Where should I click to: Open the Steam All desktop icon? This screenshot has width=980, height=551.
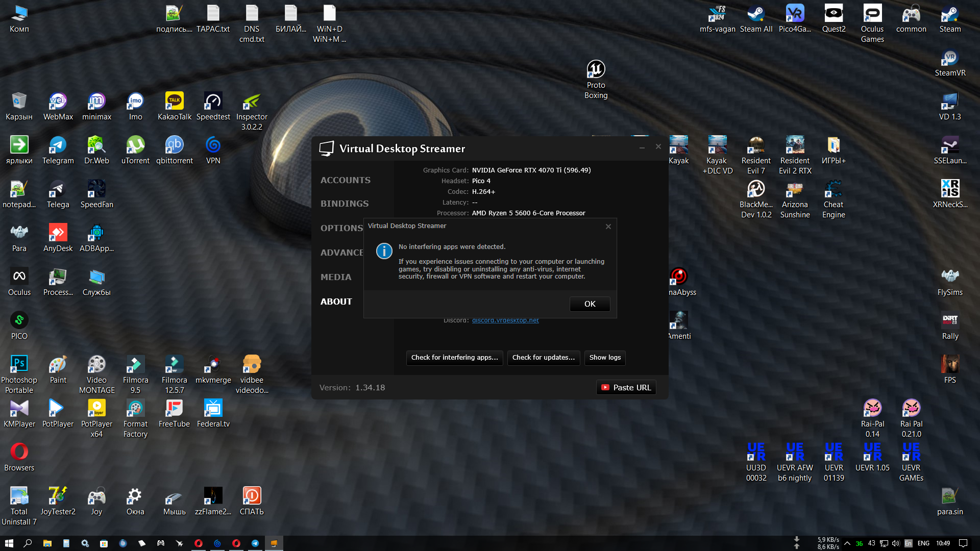[x=756, y=19]
